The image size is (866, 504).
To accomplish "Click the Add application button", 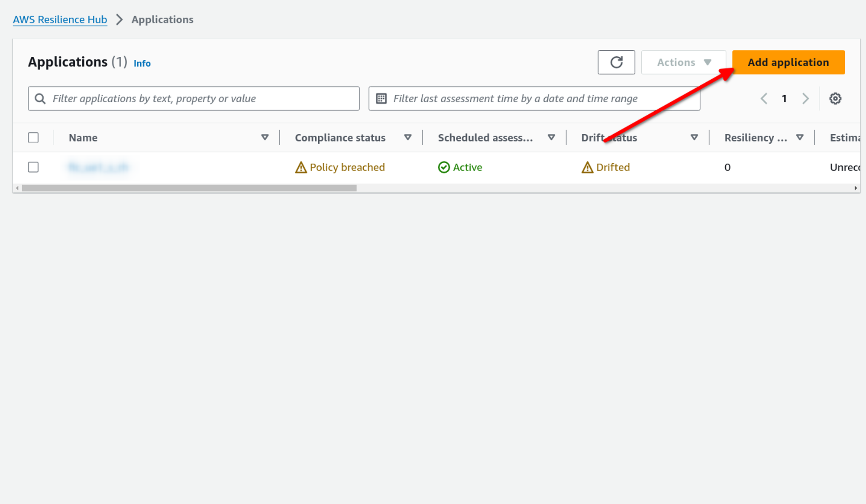I will click(788, 62).
